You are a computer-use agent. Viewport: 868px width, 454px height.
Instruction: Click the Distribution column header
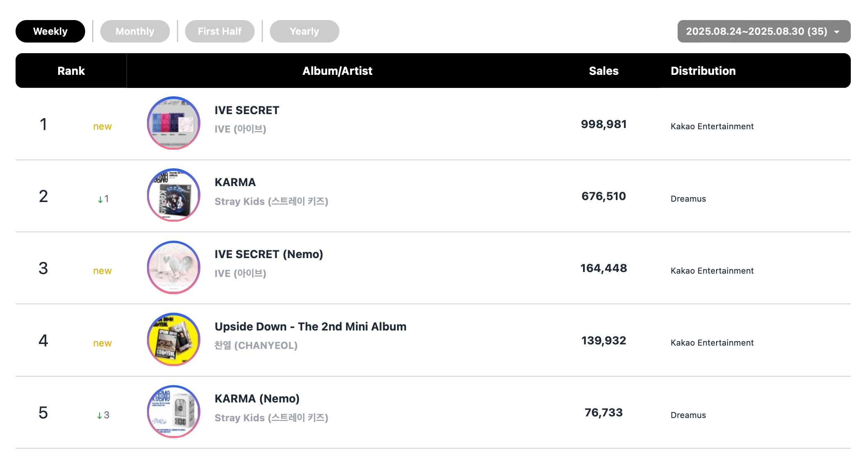pos(703,71)
